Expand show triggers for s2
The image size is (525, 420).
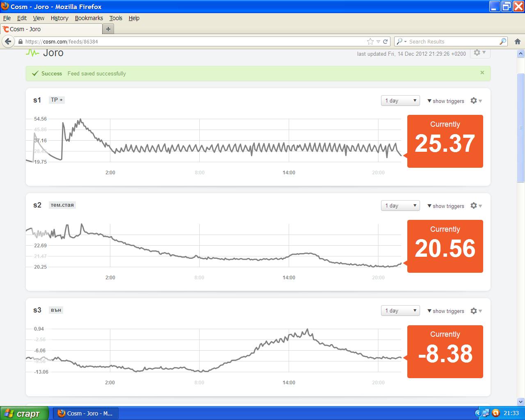coord(446,206)
